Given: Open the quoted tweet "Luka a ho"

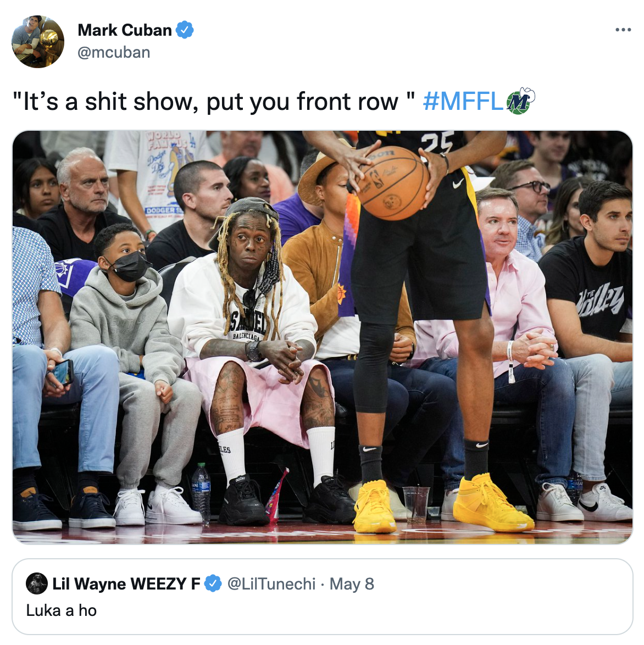Looking at the screenshot, I should point(322,597).
